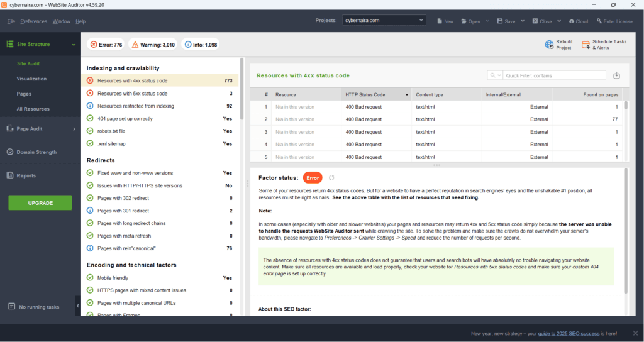Click the Found on pages column header

point(587,94)
